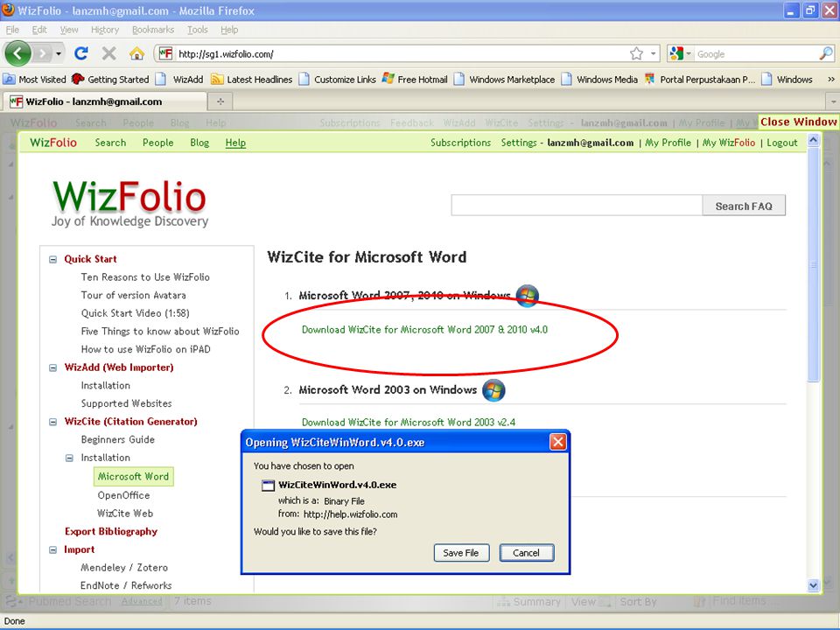Open the Subscriptions link
Screen dimensions: 840x630
coord(461,143)
